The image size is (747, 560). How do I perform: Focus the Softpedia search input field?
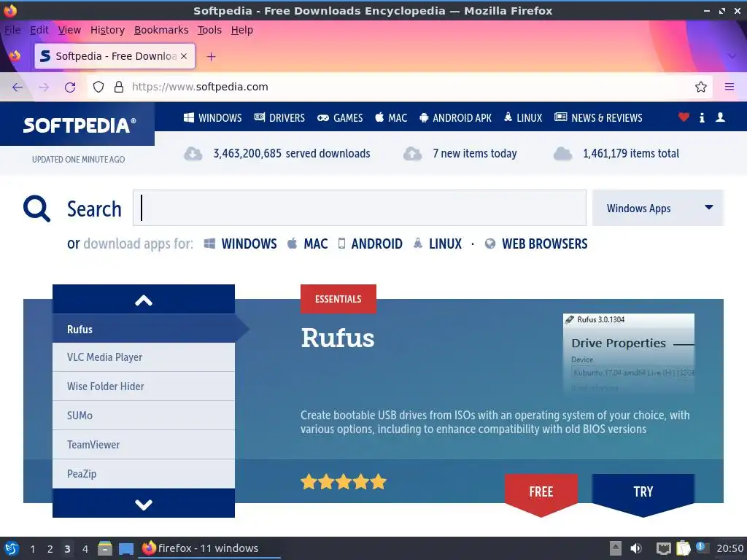click(360, 208)
